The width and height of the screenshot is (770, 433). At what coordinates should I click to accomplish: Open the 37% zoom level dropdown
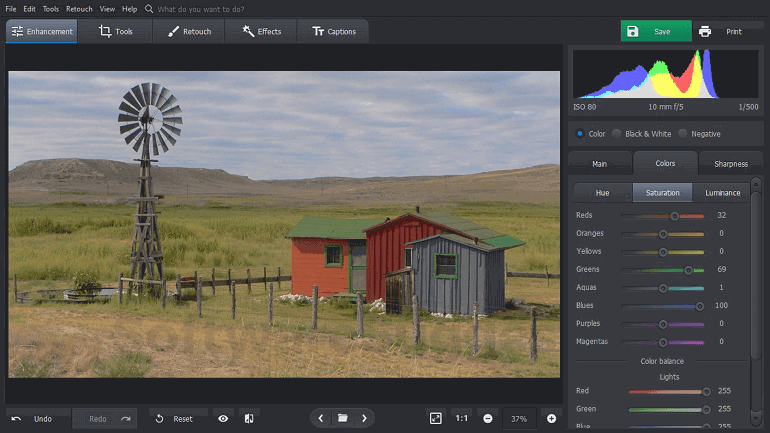(519, 418)
